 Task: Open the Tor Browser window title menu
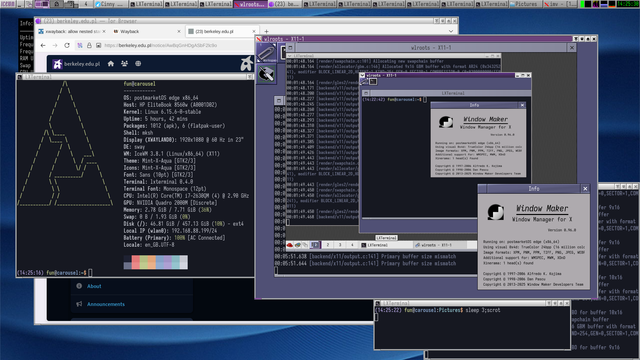[x=38, y=21]
